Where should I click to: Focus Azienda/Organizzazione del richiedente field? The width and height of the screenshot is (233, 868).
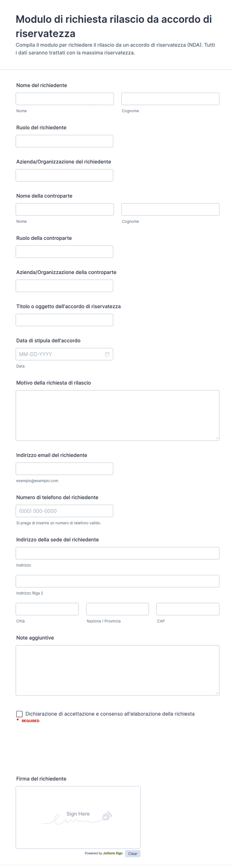pyautogui.click(x=64, y=175)
